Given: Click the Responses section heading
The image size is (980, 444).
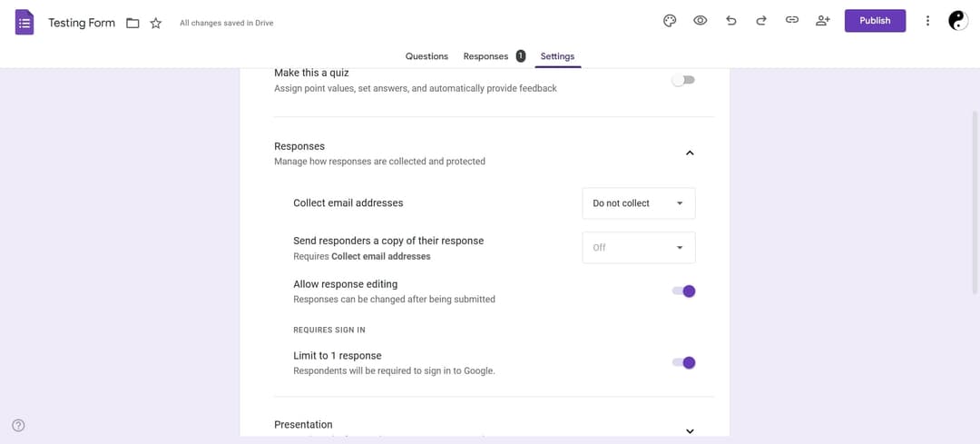Looking at the screenshot, I should (299, 146).
